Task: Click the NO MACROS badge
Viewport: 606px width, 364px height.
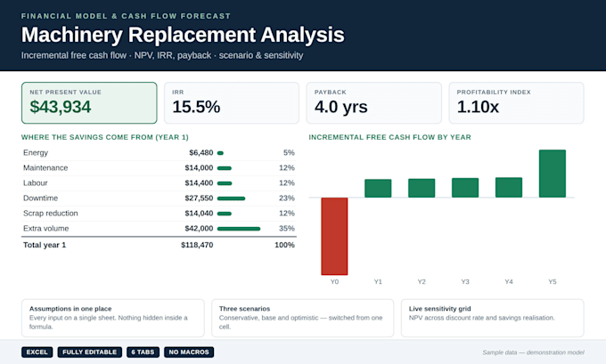Action: pyautogui.click(x=189, y=352)
